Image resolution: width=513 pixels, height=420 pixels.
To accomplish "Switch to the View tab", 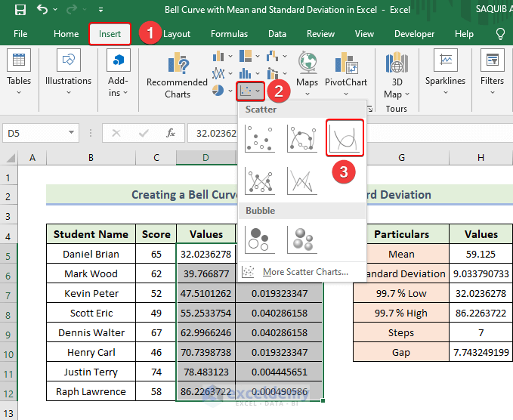I will [x=364, y=34].
